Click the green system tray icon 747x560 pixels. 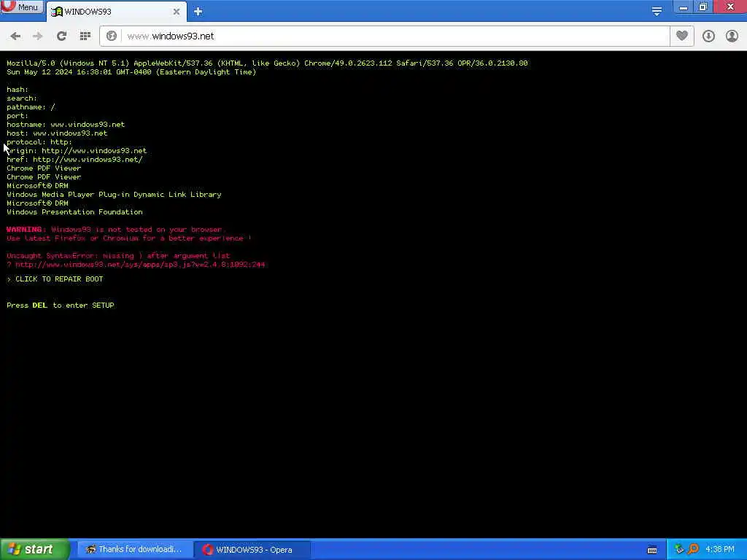click(679, 549)
